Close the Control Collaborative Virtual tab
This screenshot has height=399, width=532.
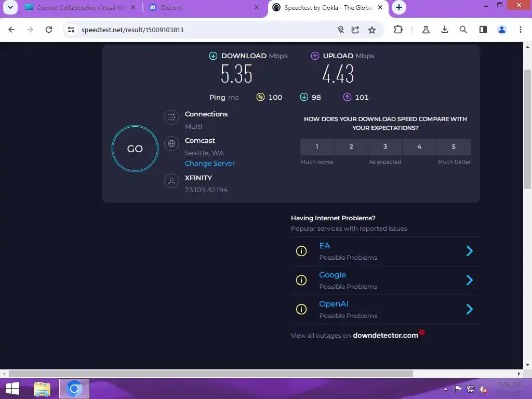pyautogui.click(x=133, y=7)
